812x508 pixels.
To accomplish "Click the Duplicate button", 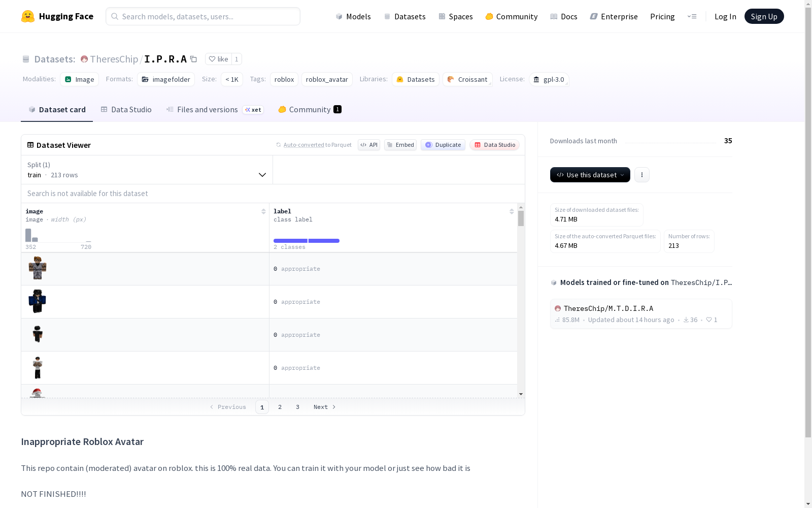I will pyautogui.click(x=443, y=145).
